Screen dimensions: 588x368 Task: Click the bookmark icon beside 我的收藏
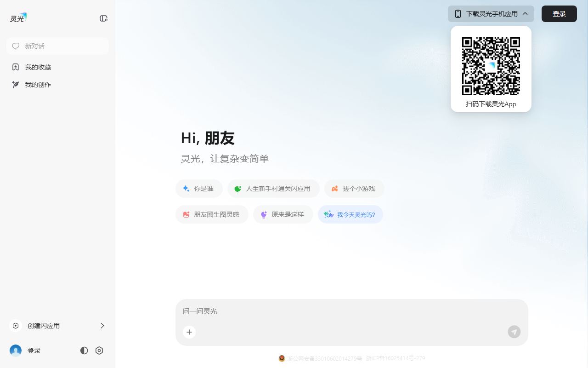[16, 67]
